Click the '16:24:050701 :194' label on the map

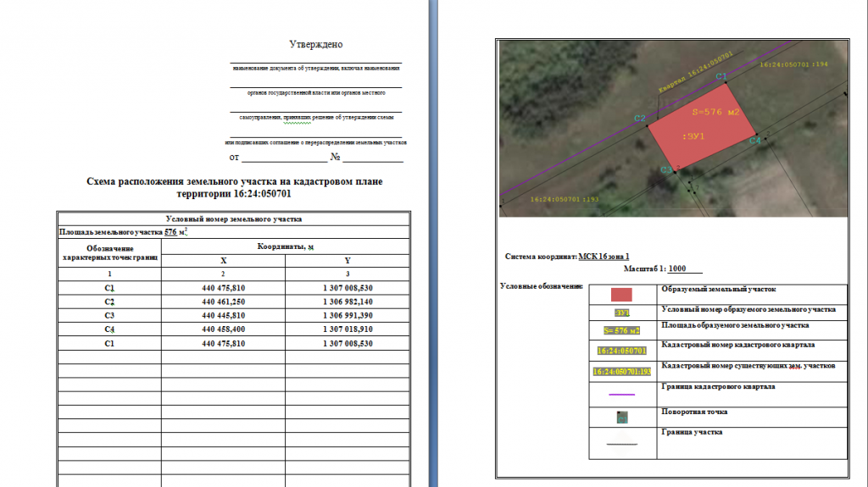(793, 64)
